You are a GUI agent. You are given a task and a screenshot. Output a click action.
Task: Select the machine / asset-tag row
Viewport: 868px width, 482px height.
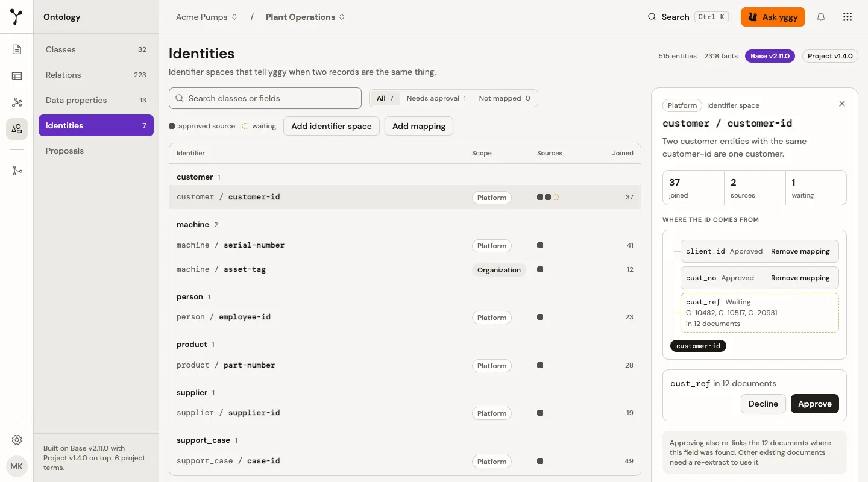tap(405, 269)
